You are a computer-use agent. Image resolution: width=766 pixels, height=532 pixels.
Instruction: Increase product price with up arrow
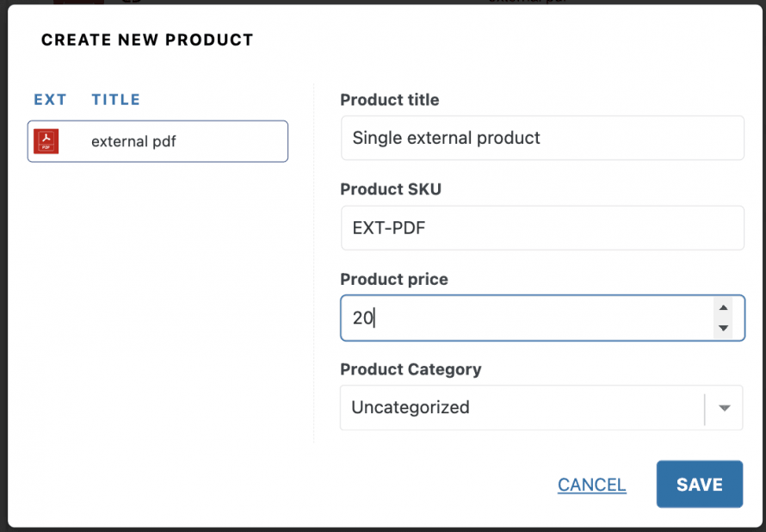tap(724, 308)
